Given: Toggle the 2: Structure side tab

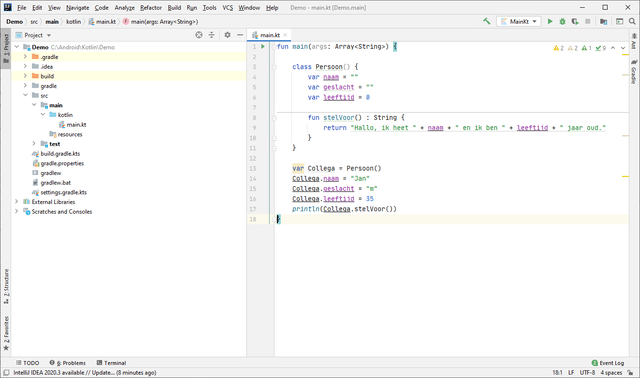Looking at the screenshot, I should coord(6,286).
